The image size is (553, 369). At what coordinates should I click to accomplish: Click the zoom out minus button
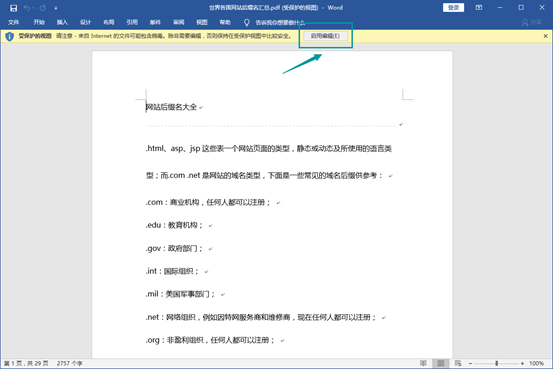[x=470, y=363]
